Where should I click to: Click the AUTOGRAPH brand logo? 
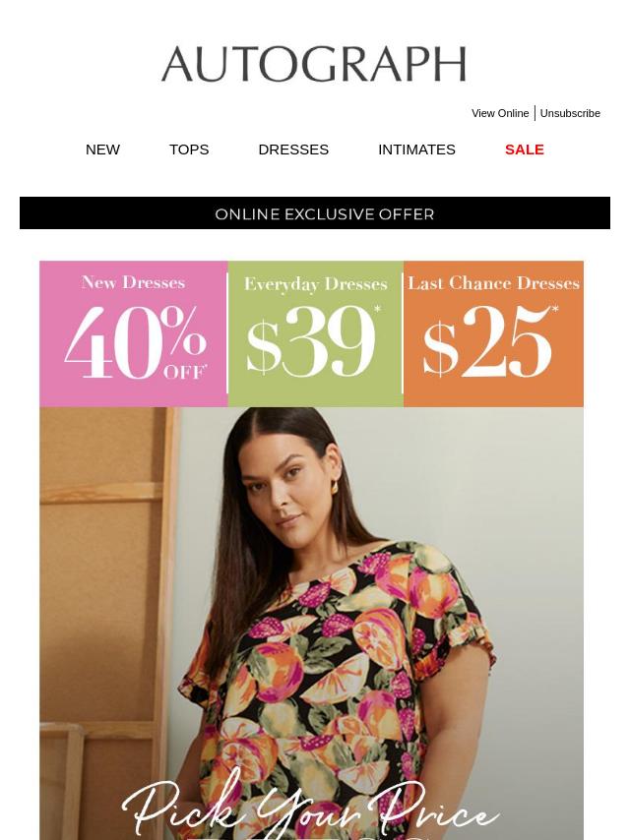click(314, 64)
